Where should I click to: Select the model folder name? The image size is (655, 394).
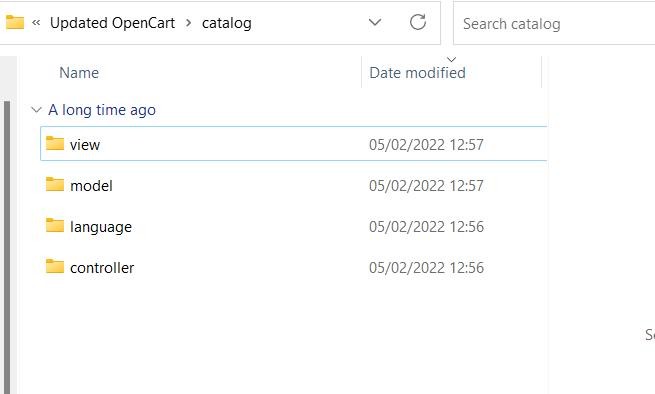click(x=91, y=186)
